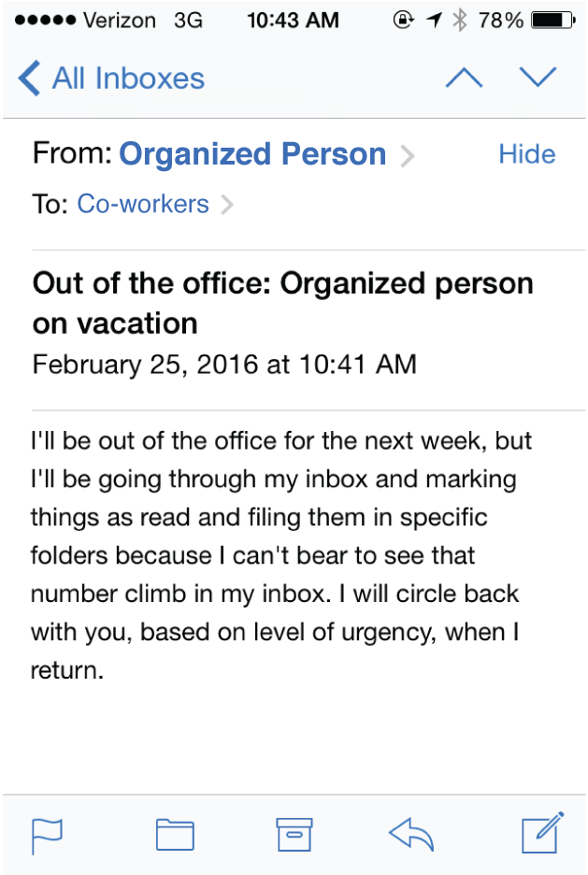Tap the flag icon in bottom toolbar
The width and height of the screenshot is (588, 875).
click(x=47, y=836)
